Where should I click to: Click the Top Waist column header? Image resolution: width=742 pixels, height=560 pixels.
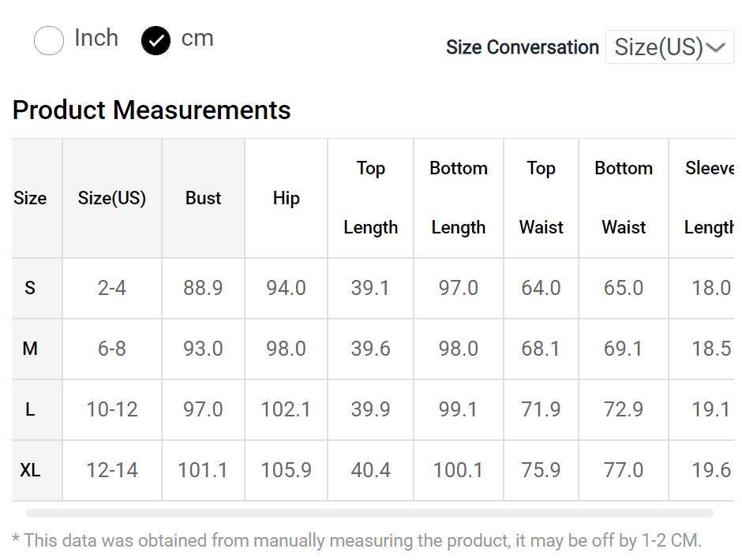[x=541, y=198]
